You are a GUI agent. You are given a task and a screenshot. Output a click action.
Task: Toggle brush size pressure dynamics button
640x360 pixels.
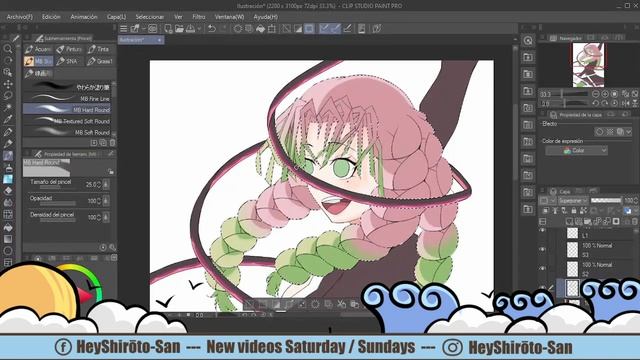coord(106,184)
